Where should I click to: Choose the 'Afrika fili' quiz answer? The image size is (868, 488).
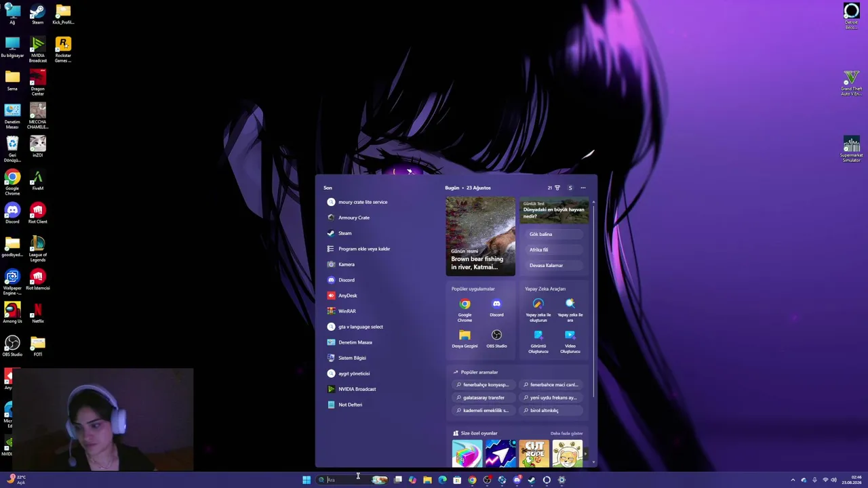554,249
